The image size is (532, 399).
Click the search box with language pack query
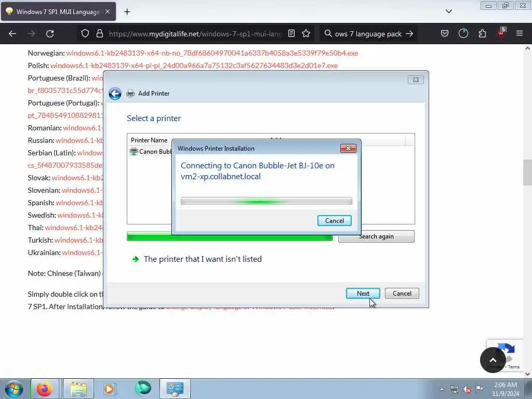tap(368, 34)
